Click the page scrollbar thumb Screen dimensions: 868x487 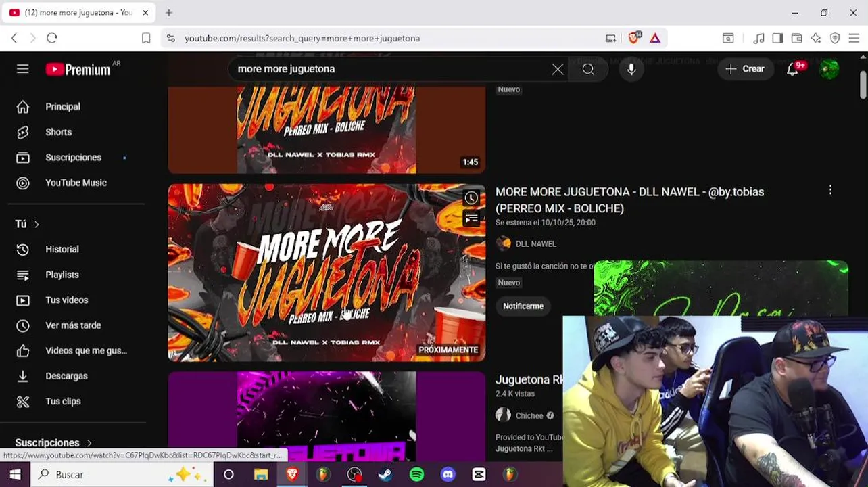[863, 85]
